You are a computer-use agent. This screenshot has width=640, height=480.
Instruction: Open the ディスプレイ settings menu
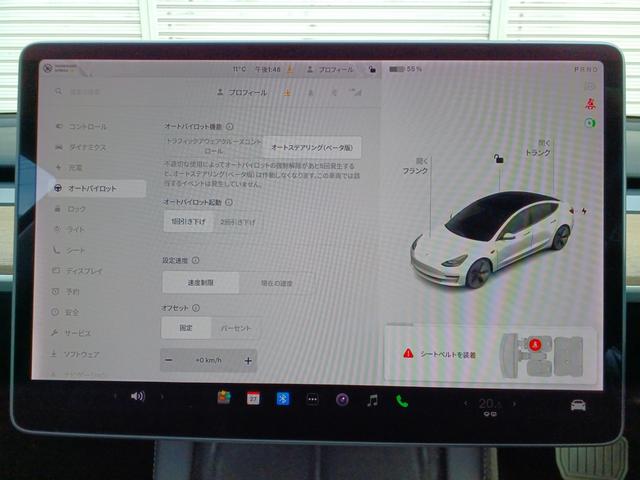(x=85, y=271)
